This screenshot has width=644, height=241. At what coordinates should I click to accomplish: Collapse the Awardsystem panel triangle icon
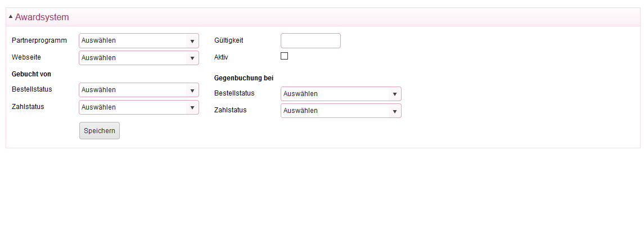pos(11,16)
